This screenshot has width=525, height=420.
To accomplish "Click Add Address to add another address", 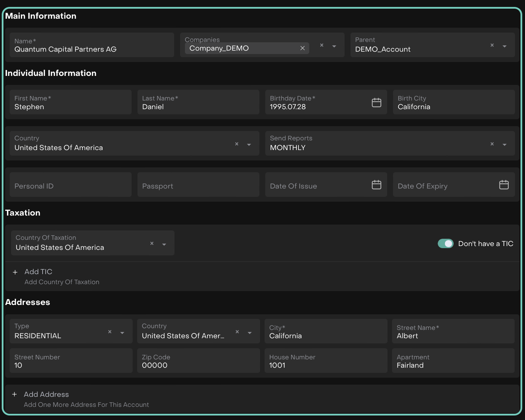I will pos(46,395).
